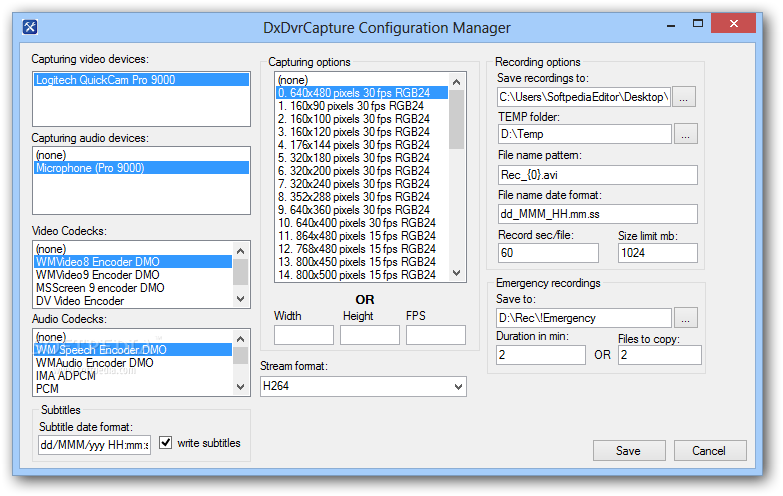Viewport: 783px width, 496px height.
Task: Select (none) in Video Codecks list
Action: (133, 249)
